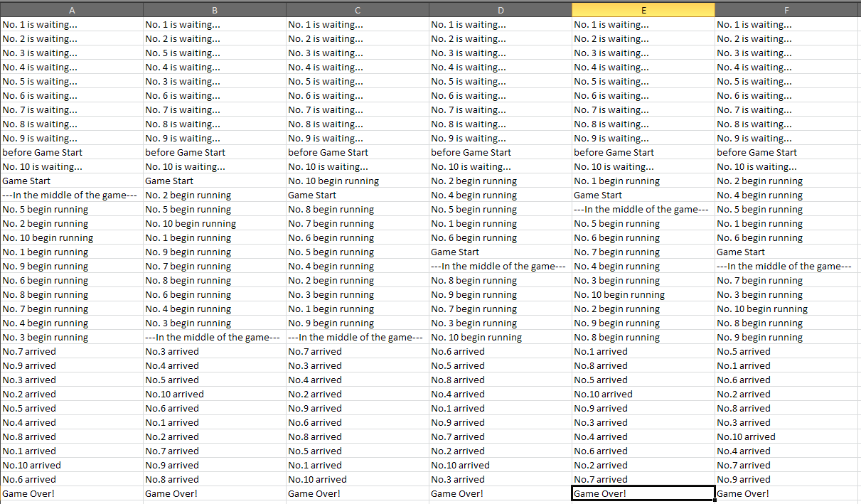861x504 pixels.
Task: Select 'Game Start' cell in column D
Action: point(501,252)
